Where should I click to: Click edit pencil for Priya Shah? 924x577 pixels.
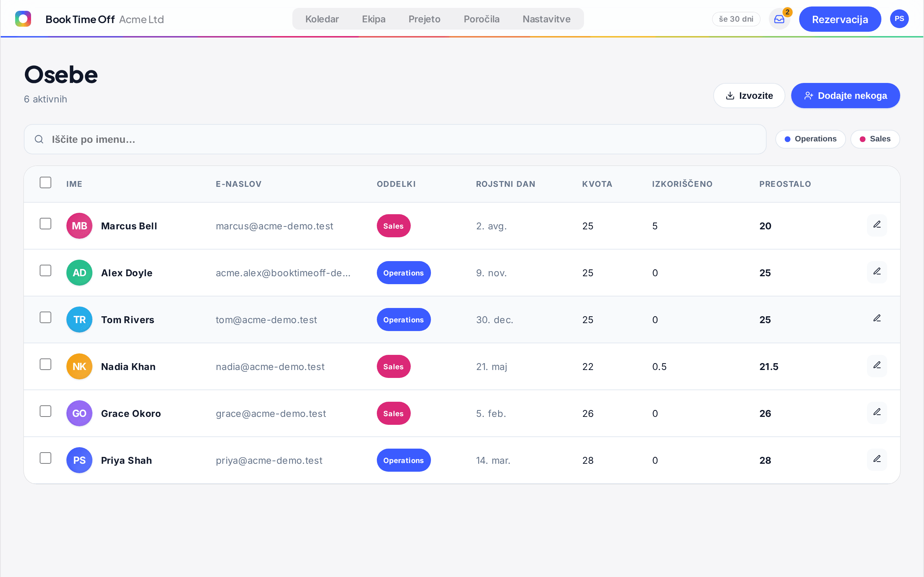pyautogui.click(x=877, y=460)
